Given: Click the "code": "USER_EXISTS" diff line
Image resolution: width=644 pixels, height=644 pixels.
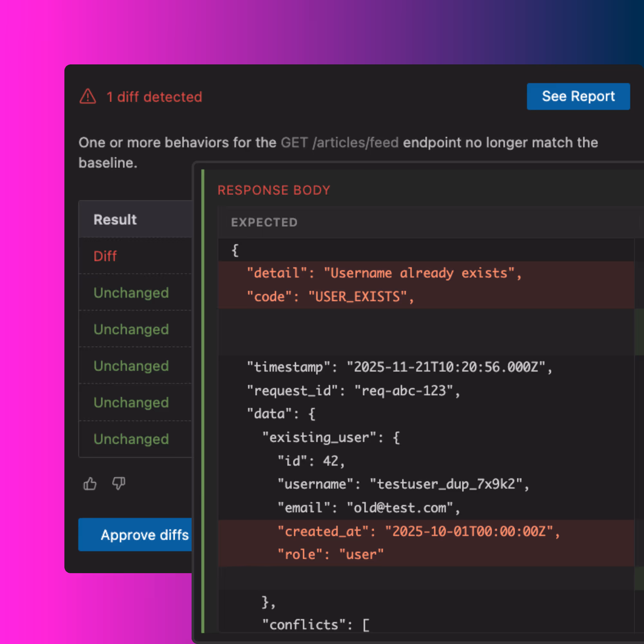Looking at the screenshot, I should (330, 297).
